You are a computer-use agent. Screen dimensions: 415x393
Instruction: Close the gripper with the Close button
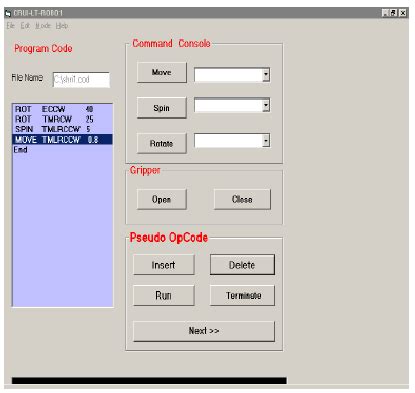[x=242, y=199]
